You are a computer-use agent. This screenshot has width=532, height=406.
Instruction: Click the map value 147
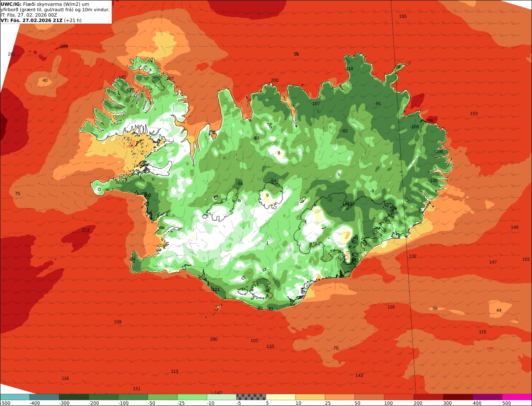click(x=493, y=262)
